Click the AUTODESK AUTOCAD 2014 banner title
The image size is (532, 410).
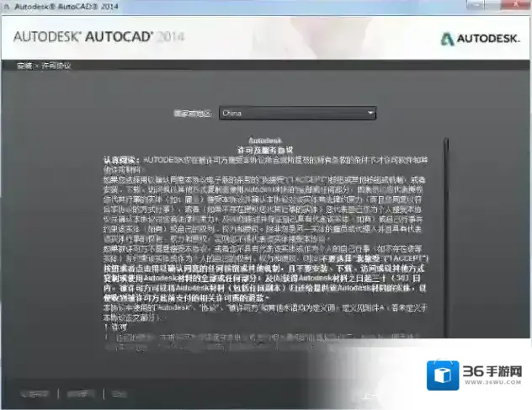[x=98, y=37]
